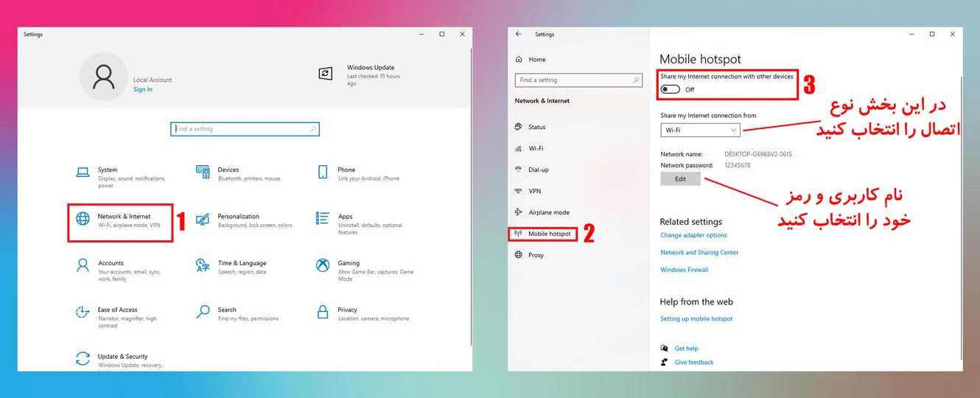Screen dimensions: 980x398
Task: Click the Dial-up sidebar icon
Action: (519, 170)
